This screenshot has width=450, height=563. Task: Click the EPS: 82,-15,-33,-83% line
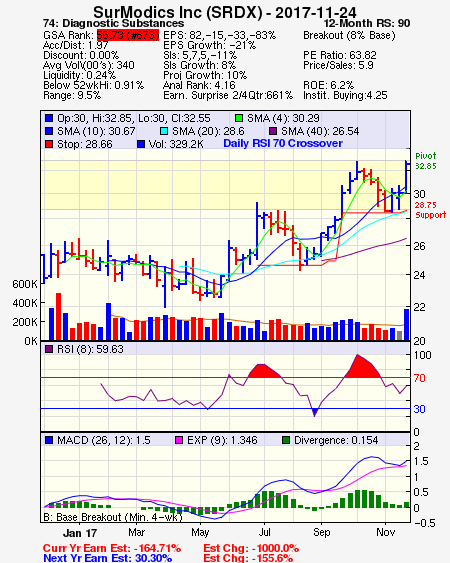tap(219, 35)
